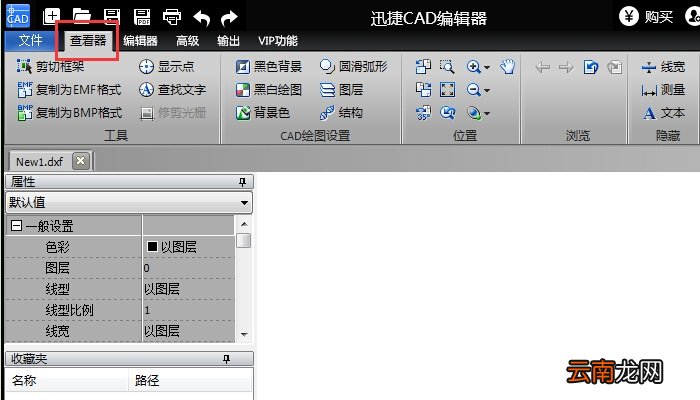
Task: Toggle 黑色背景 mode
Action: pos(269,67)
